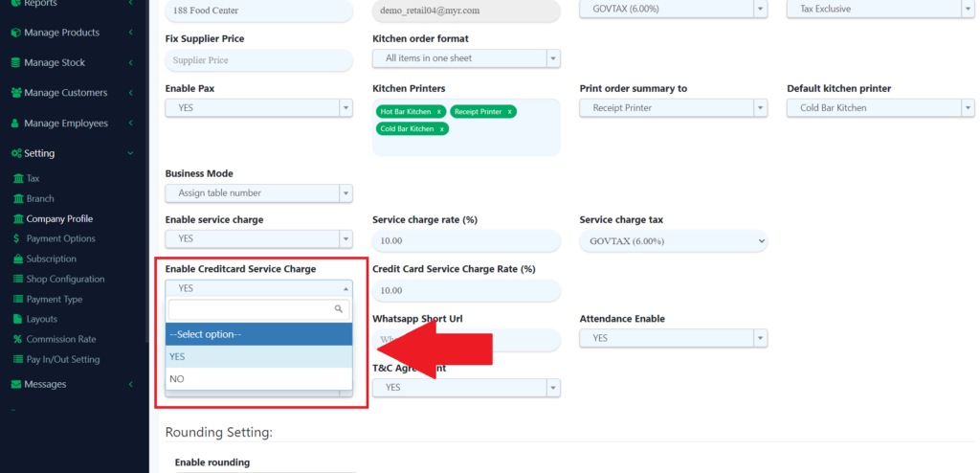
Task: Open Pay In/Out Setting page
Action: point(63,360)
